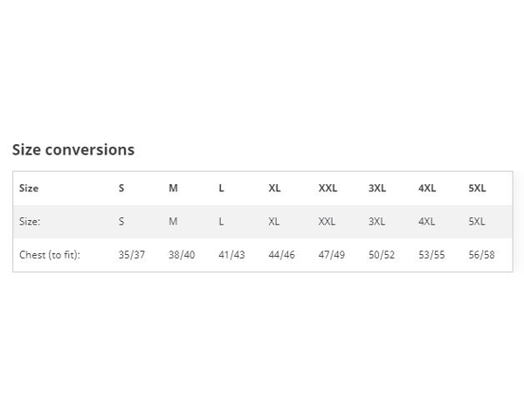Click the 47/49 chest value
The image size is (524, 420).
pos(332,255)
